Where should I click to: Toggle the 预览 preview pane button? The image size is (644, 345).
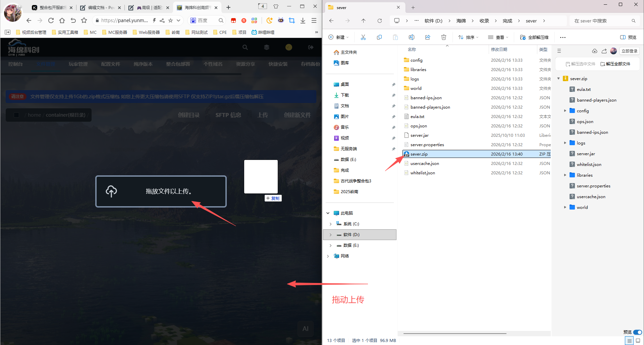coord(628,37)
